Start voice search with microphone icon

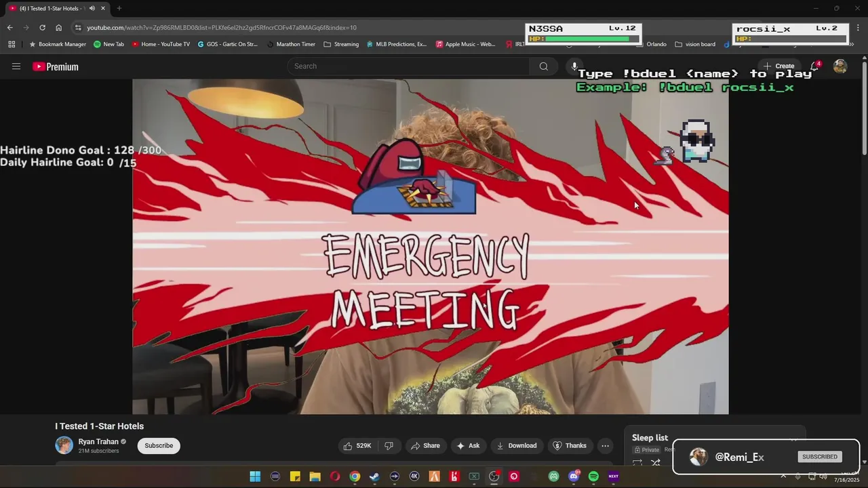click(x=574, y=66)
